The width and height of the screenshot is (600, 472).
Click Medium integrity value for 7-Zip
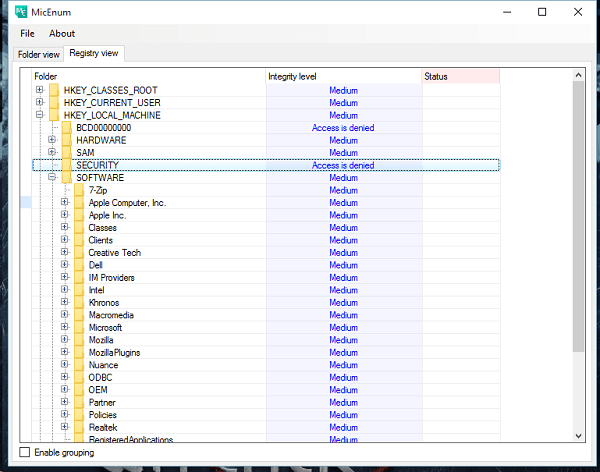click(344, 190)
